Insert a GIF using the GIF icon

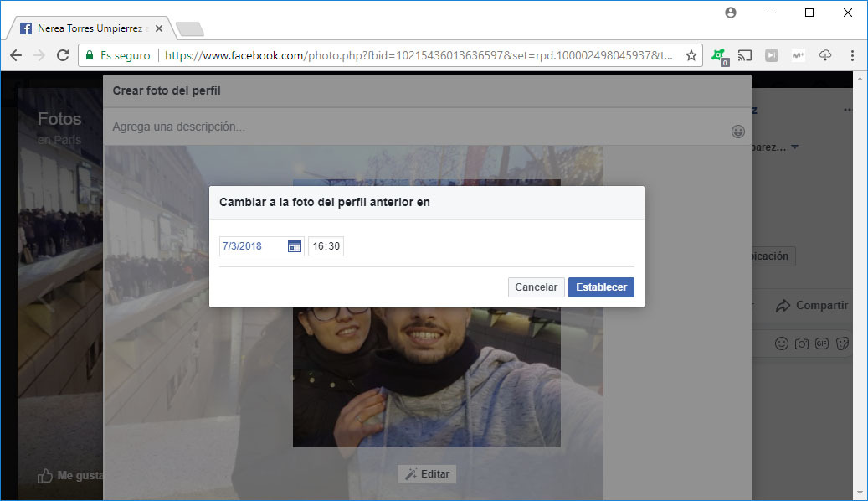click(x=822, y=343)
